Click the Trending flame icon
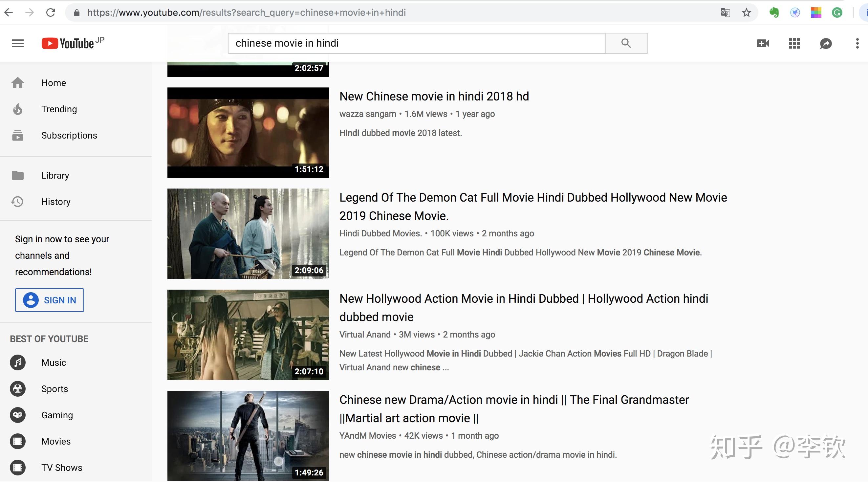Image resolution: width=868 pixels, height=482 pixels. tap(17, 109)
